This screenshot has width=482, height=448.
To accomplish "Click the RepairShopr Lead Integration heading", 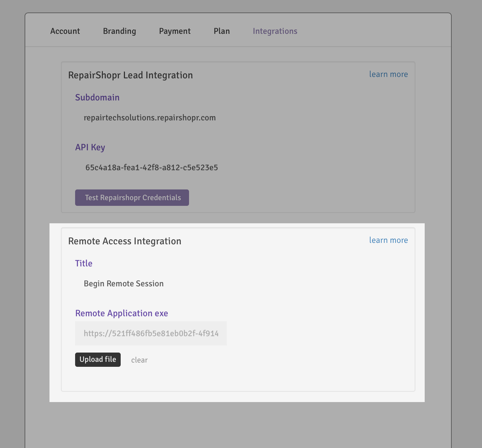I will pos(130,75).
